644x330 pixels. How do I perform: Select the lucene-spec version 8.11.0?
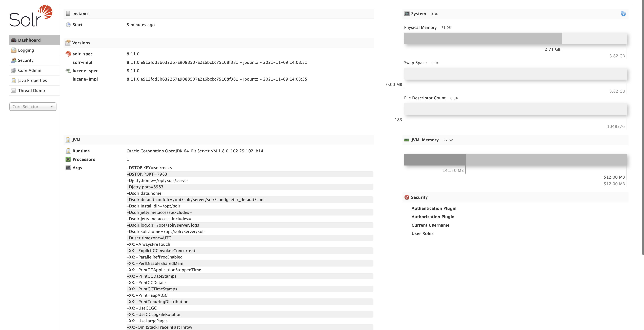click(133, 71)
